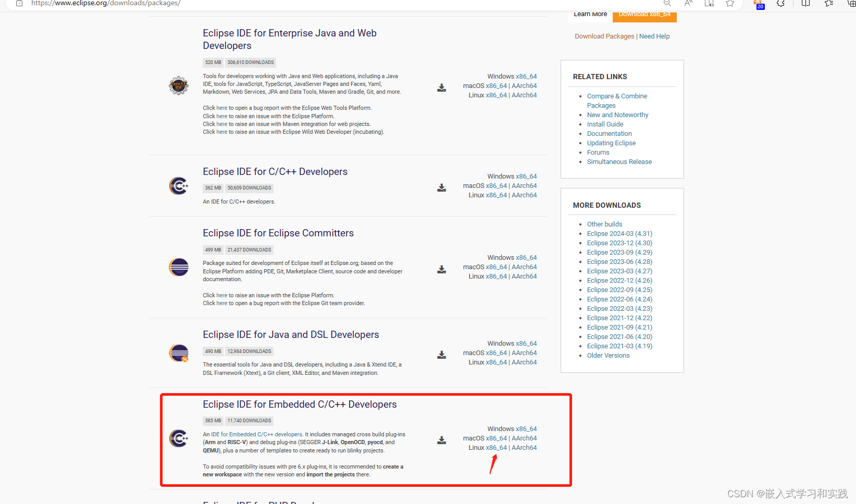Image resolution: width=856 pixels, height=504 pixels.
Task: Open the Other builds link
Action: (x=604, y=224)
